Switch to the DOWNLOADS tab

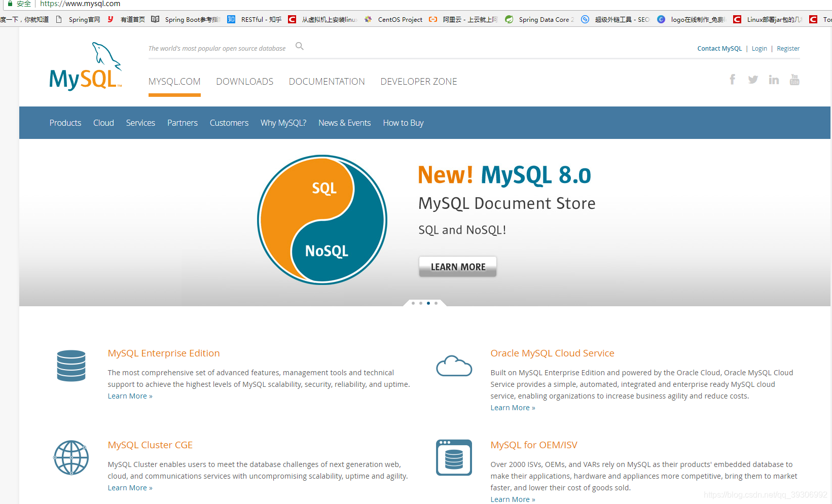245,82
